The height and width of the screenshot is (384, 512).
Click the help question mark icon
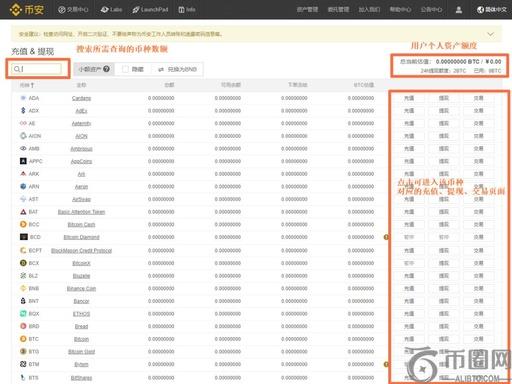[106, 69]
